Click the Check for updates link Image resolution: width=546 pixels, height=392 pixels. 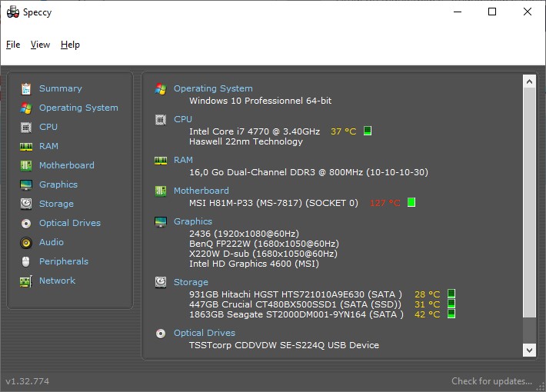491,381
